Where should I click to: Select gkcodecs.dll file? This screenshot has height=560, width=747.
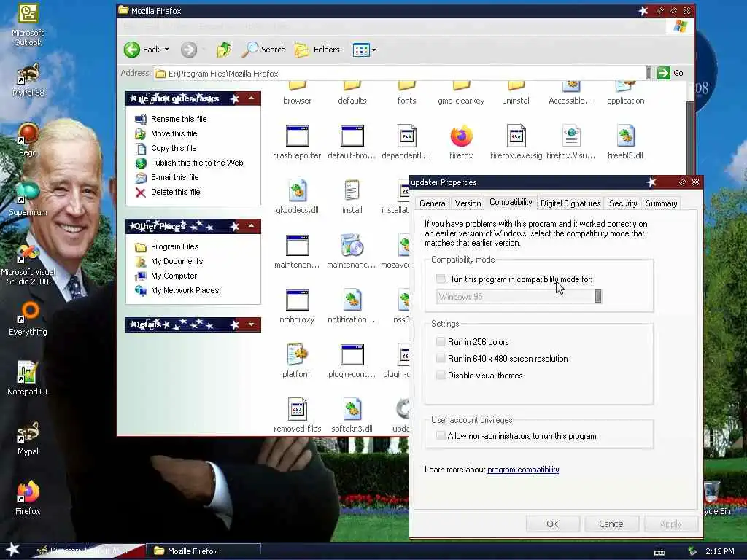297,197
